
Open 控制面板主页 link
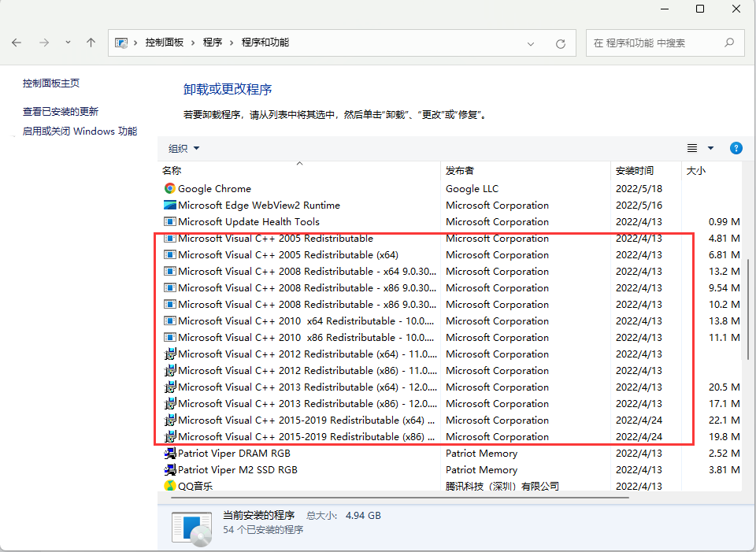51,83
